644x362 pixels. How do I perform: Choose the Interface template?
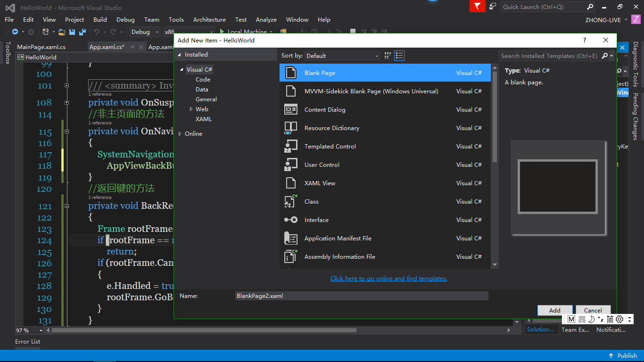(x=385, y=220)
